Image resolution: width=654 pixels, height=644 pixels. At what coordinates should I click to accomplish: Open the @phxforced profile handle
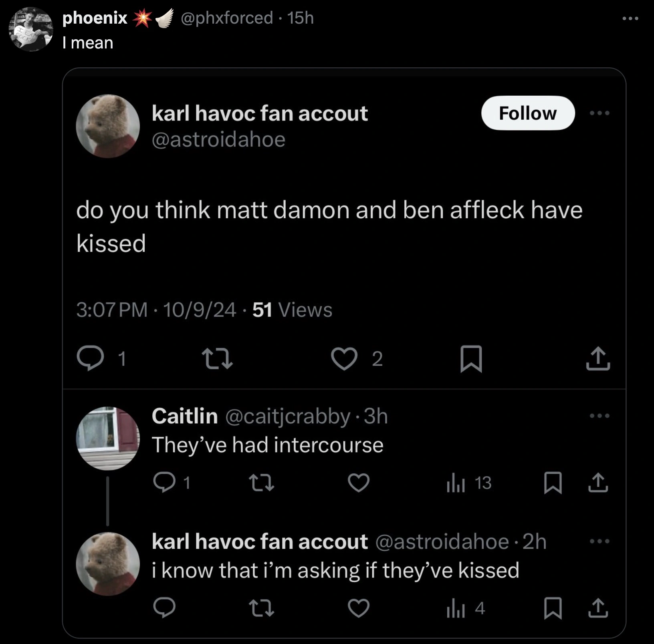[x=227, y=18]
